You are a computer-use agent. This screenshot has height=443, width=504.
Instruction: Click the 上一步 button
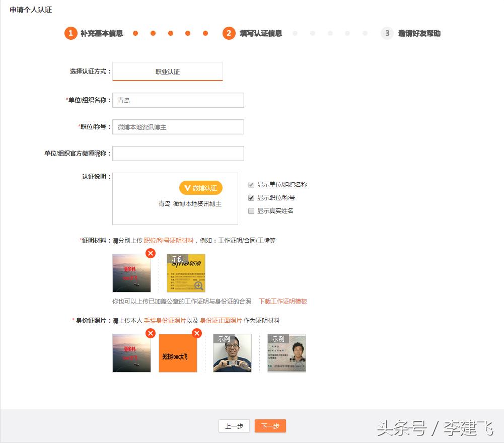click(234, 425)
